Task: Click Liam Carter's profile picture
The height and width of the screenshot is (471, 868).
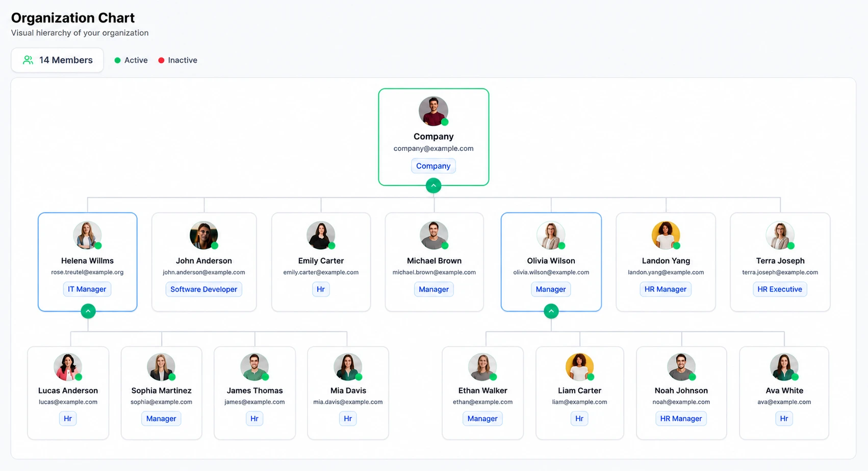Action: click(x=580, y=367)
